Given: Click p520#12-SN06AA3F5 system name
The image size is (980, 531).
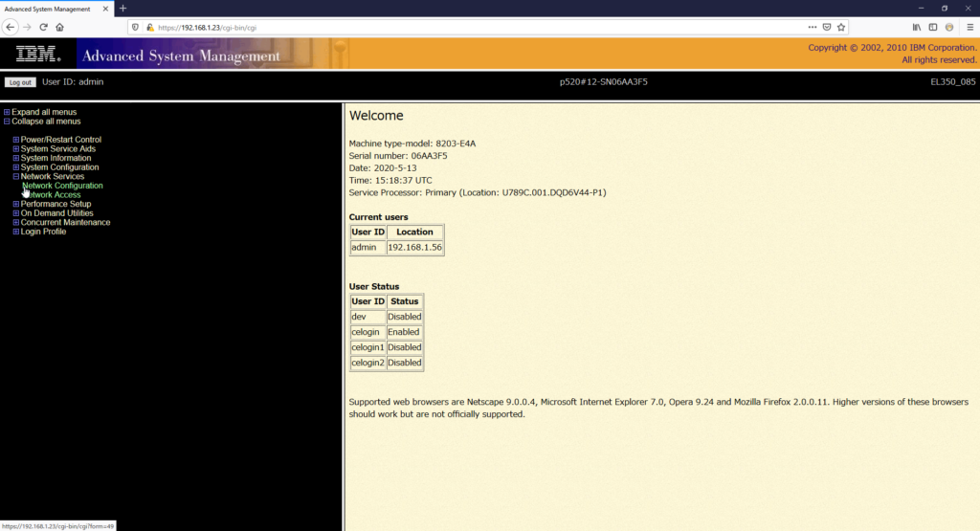Looking at the screenshot, I should click(x=603, y=82).
